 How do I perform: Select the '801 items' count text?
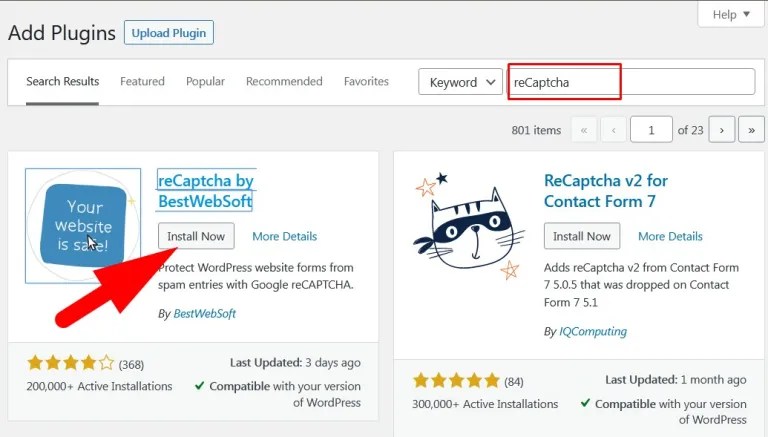click(536, 130)
